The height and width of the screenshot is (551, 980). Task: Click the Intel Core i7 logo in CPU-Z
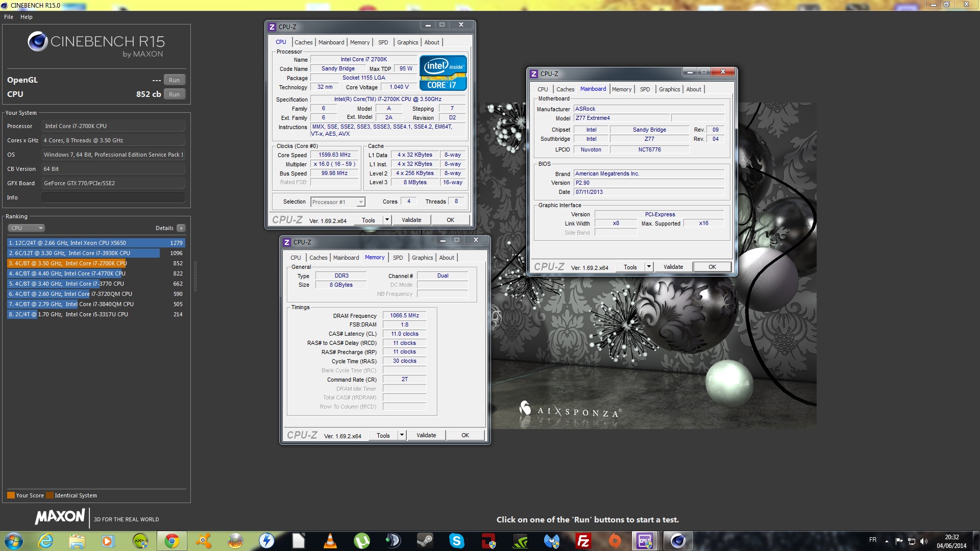(443, 73)
